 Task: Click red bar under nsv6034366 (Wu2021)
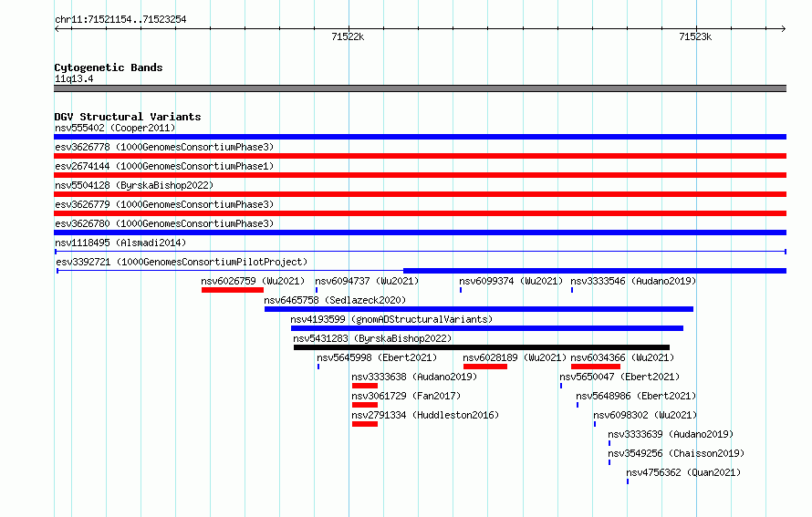tap(596, 367)
